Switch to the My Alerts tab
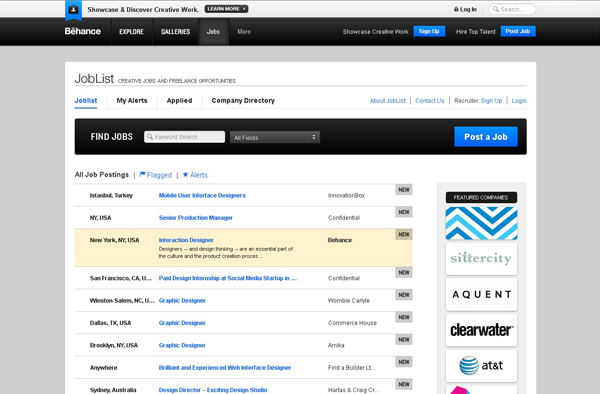Screen dimensions: 600x394 (x=132, y=101)
